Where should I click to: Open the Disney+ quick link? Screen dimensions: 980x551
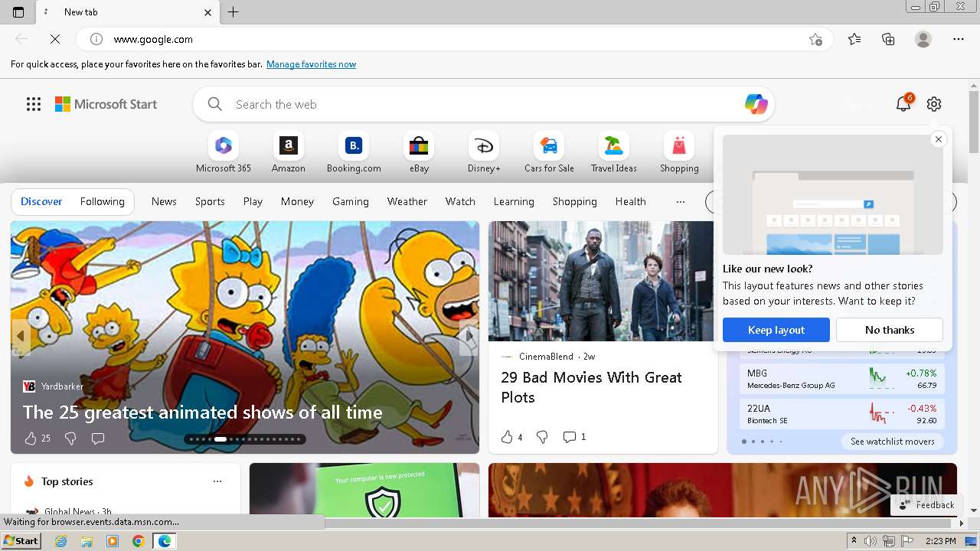[x=484, y=153]
